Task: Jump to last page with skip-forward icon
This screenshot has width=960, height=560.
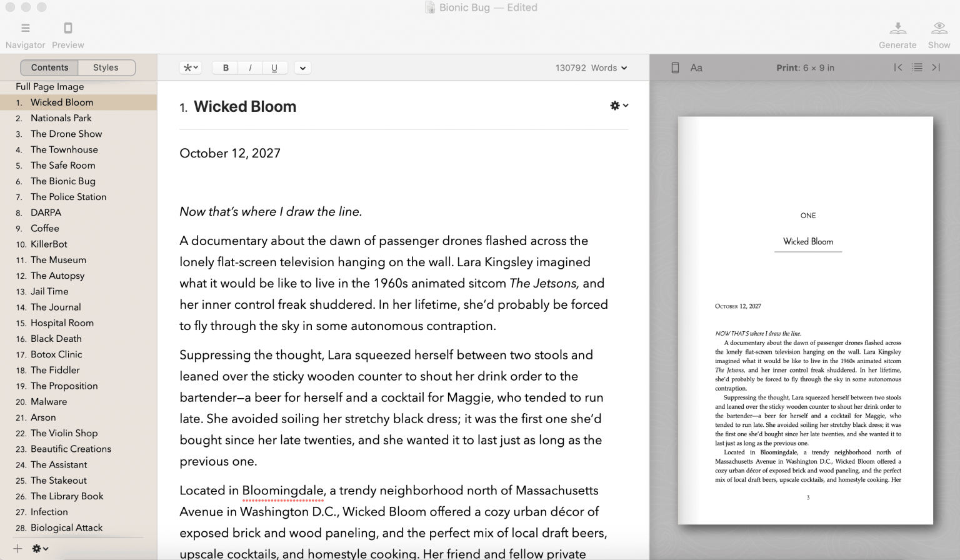Action: tap(936, 67)
